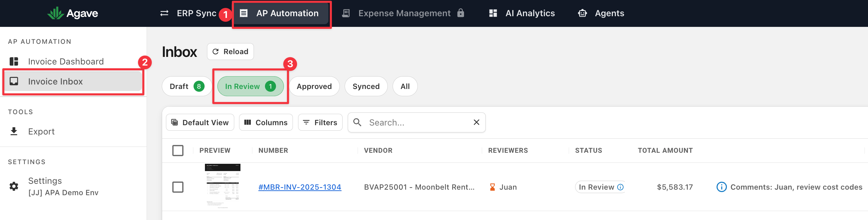Click the Invoice Dashboard icon
Screen dimensions: 868x220
pos(14,61)
